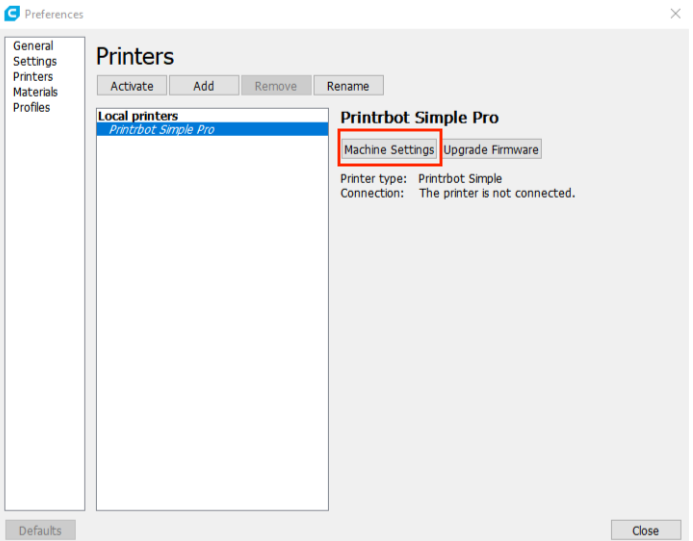Click the Cura logo icon in title bar
This screenshot has width=693, height=541.
[12, 13]
